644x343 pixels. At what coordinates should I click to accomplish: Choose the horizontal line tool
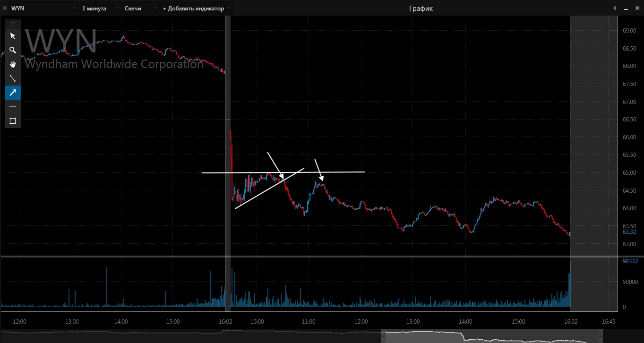[x=13, y=107]
